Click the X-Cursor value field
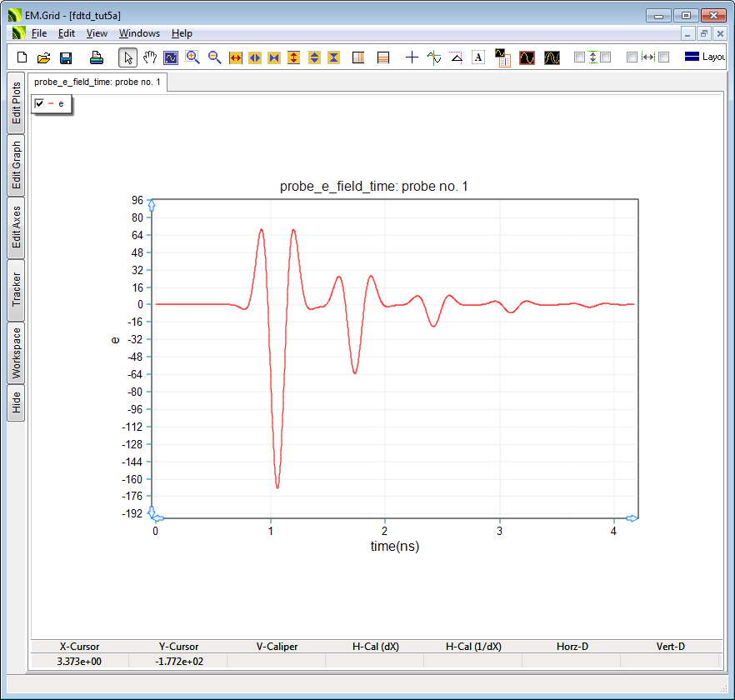This screenshot has width=735, height=700. 80,661
